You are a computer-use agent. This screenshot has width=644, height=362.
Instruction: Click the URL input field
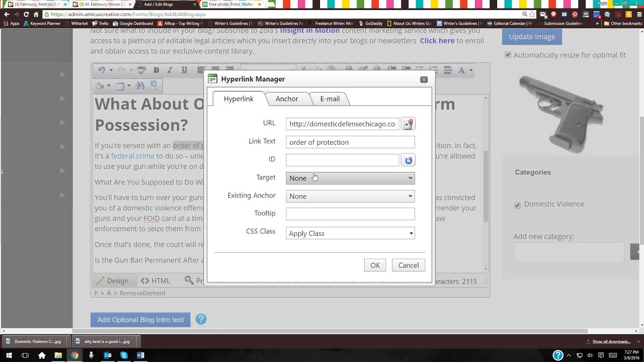[342, 124]
